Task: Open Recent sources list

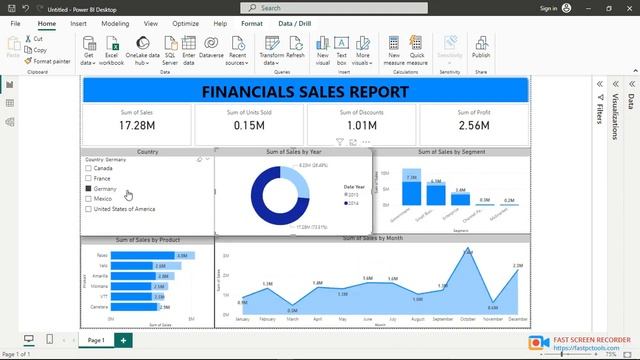Action: [237, 51]
